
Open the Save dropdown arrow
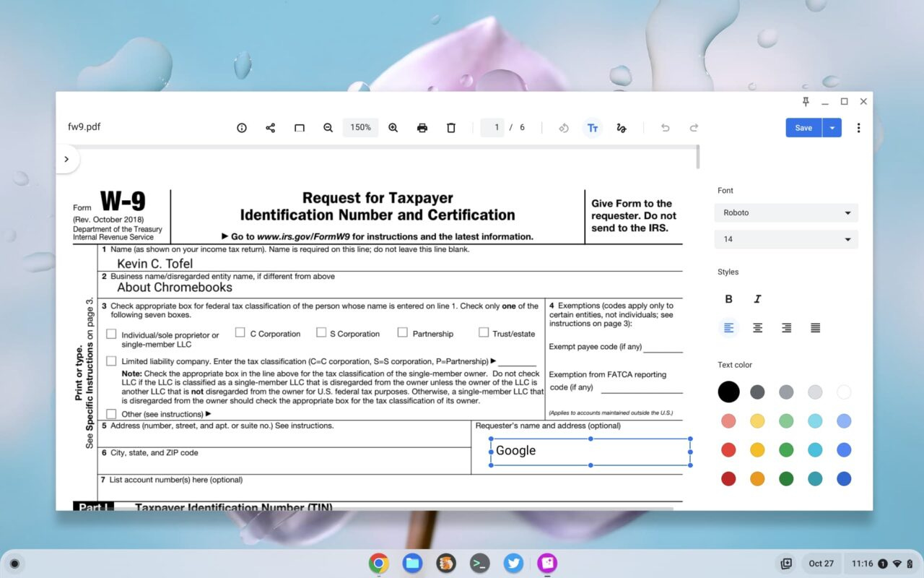[832, 128]
